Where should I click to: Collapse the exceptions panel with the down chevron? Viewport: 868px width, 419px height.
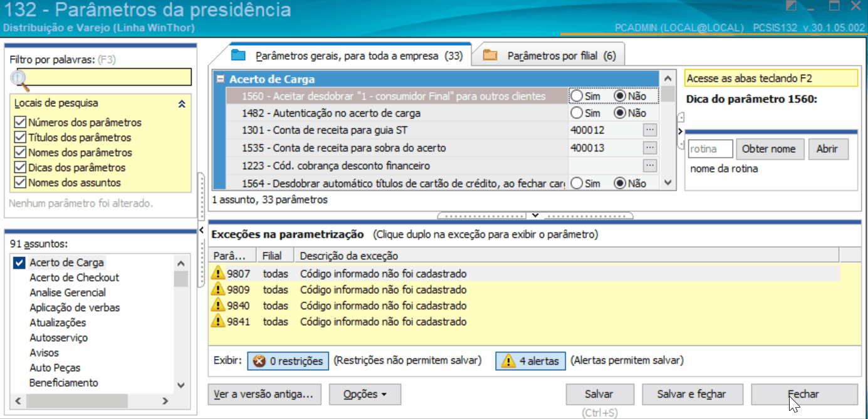(535, 215)
